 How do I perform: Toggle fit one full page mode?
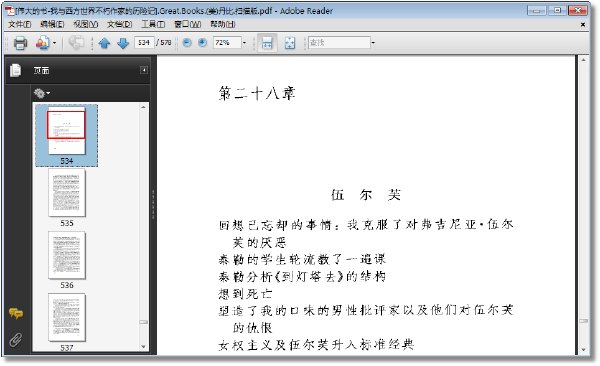click(290, 43)
